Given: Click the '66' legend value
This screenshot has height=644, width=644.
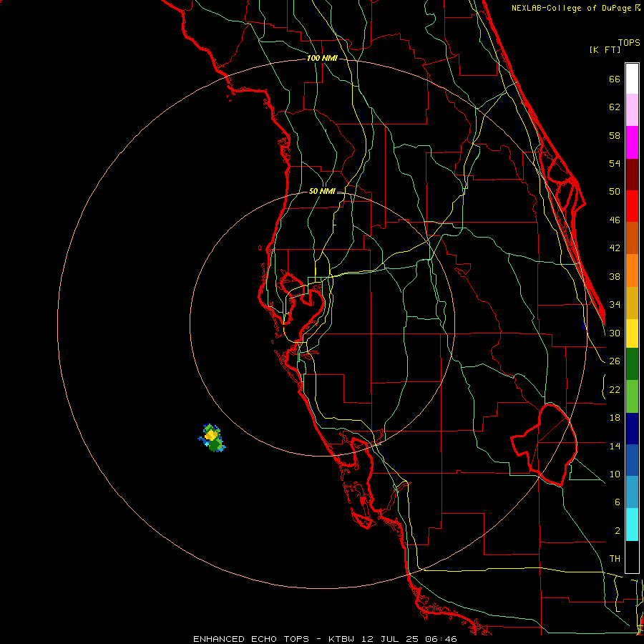Looking at the screenshot, I should click(615, 79).
